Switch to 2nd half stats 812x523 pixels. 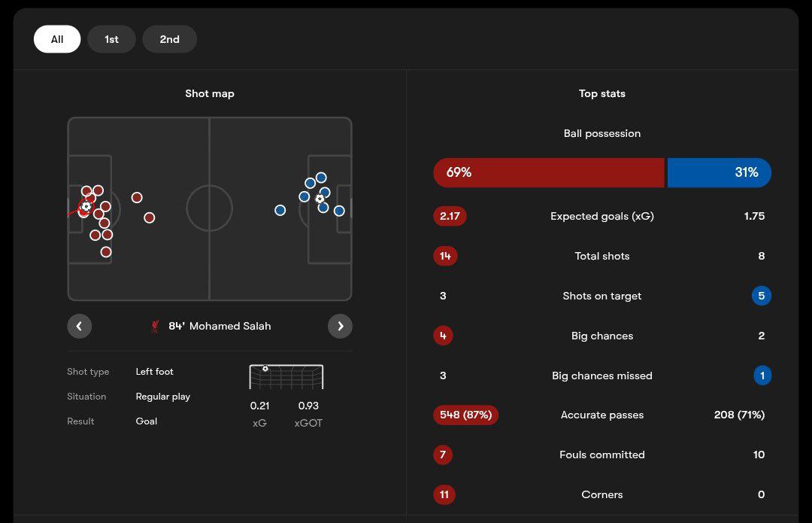point(169,39)
